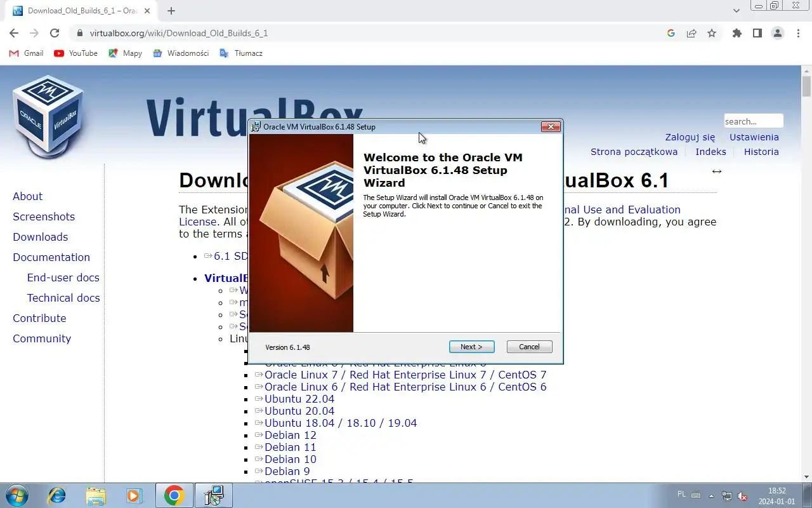Open tab search dropdown arrow

click(x=736, y=11)
